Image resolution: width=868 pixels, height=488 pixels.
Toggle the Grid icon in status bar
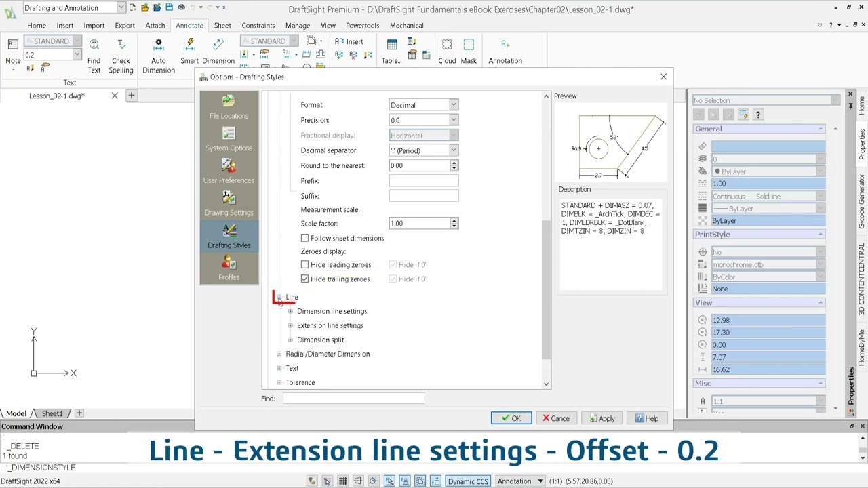[342, 481]
